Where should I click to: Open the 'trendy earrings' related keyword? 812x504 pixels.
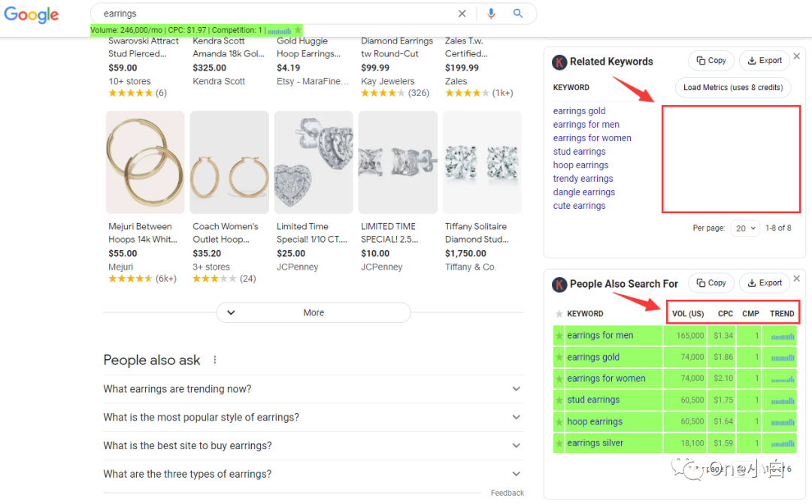[583, 179]
